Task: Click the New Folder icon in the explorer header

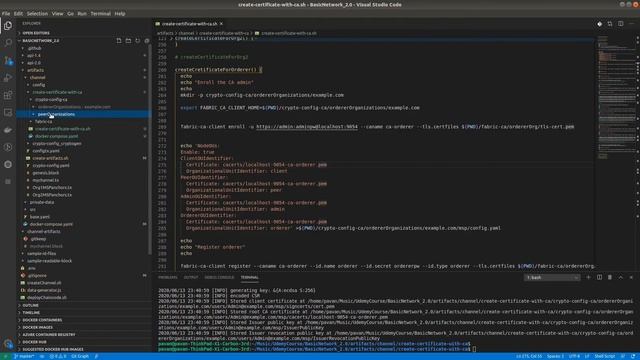Action: click(x=128, y=40)
